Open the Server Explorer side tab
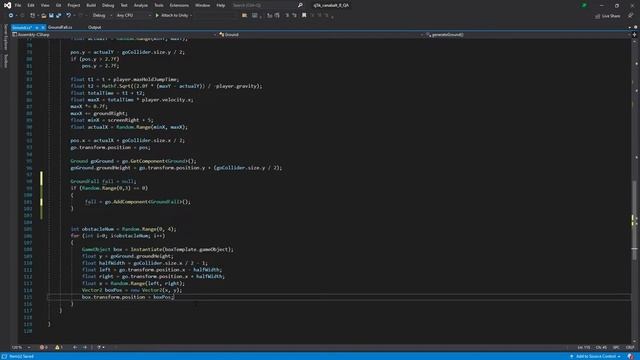Viewport: 640px width, 360px height. tap(5, 37)
